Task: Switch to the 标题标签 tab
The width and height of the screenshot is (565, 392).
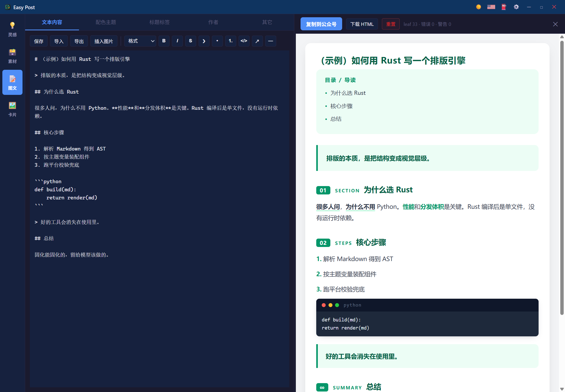Action: point(160,22)
